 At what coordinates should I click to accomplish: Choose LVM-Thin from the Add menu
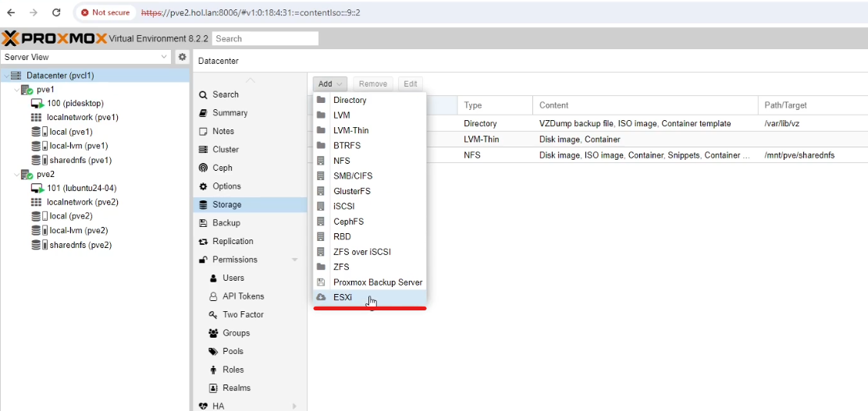[x=369, y=130]
